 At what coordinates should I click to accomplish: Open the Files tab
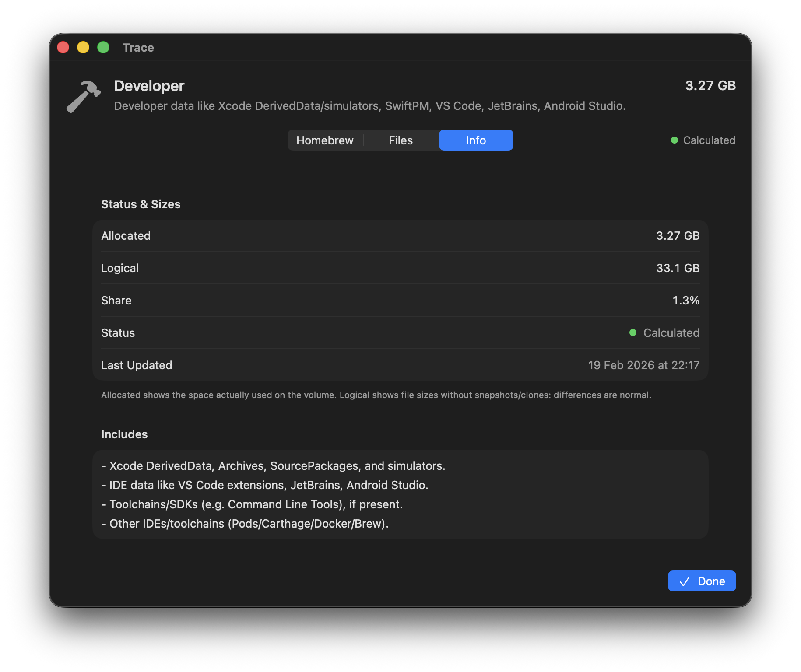(400, 140)
